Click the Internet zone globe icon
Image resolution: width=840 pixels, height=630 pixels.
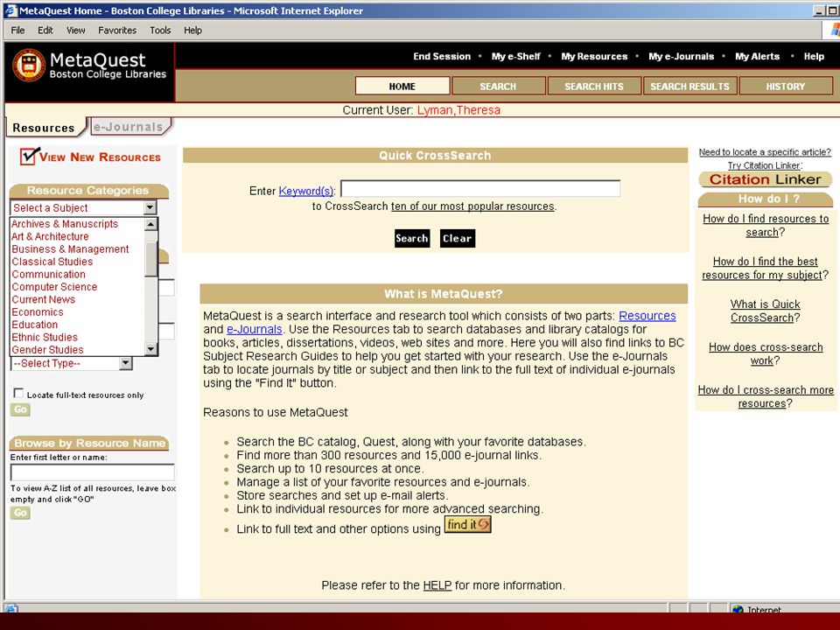[x=738, y=610]
